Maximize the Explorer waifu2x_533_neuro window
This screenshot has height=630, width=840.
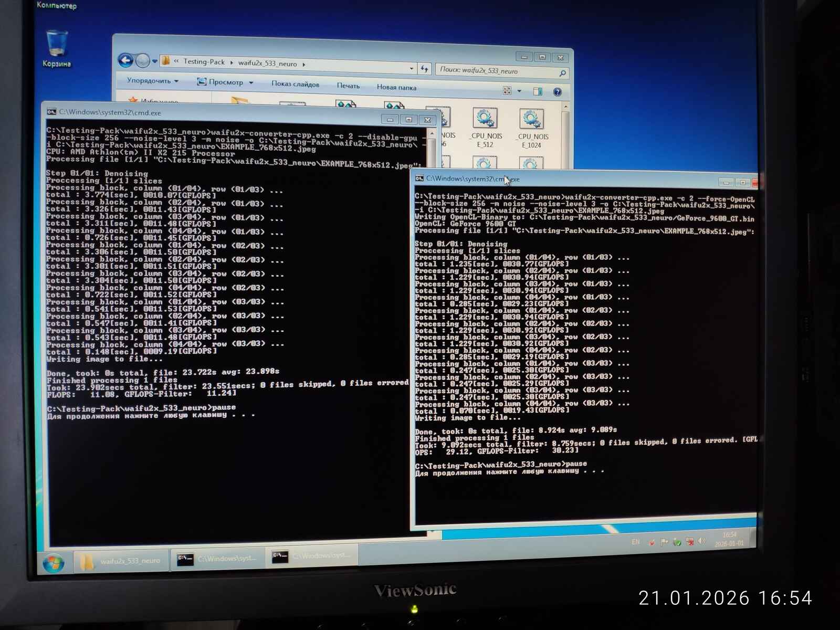(x=542, y=57)
